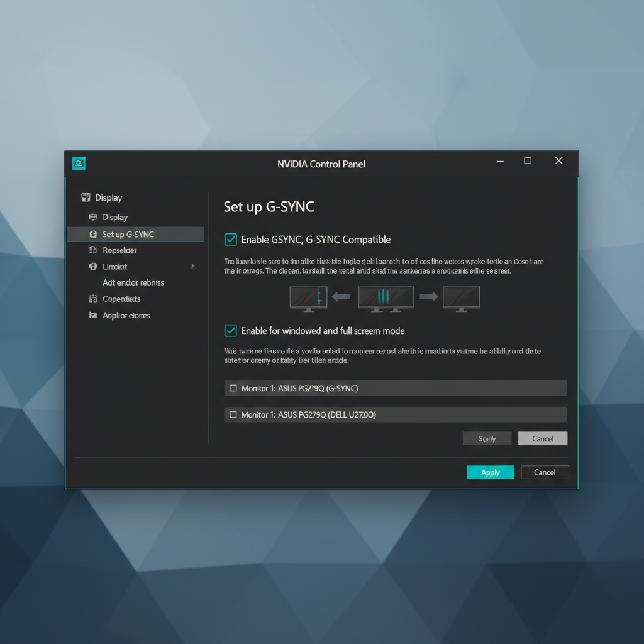Click the Set up G-SYNC heading
The width and height of the screenshot is (644, 644).
coord(269,206)
